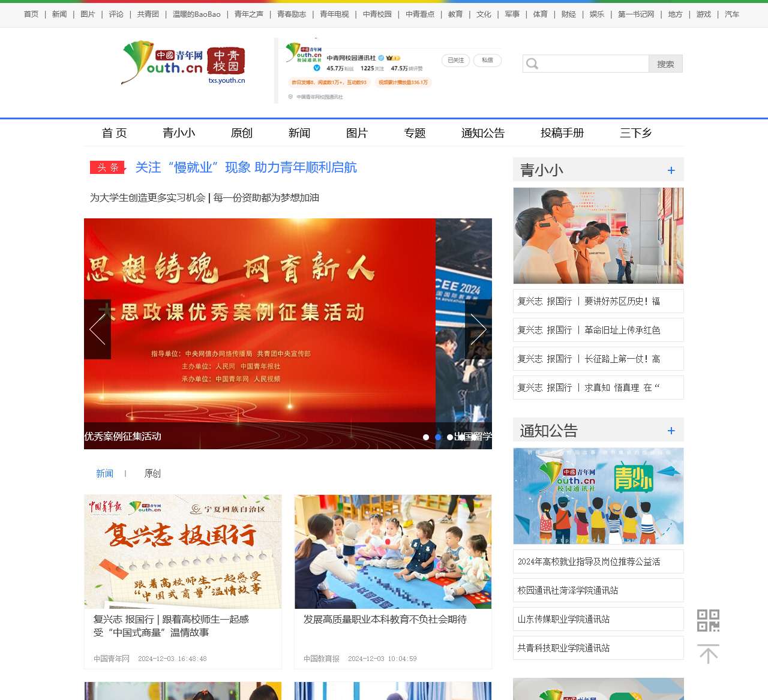768x700 pixels.
Task: Open 原创 in main navigation
Action: click(242, 133)
